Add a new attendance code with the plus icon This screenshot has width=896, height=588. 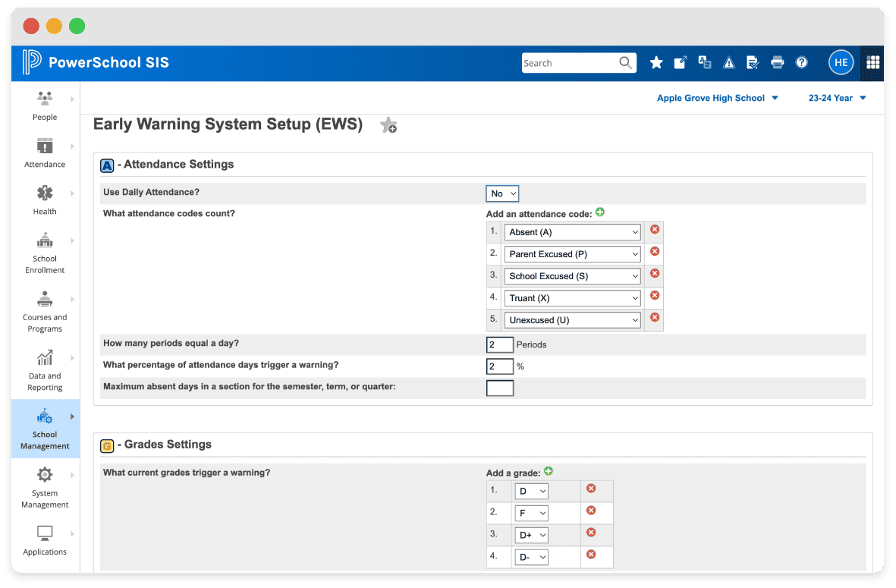599,212
